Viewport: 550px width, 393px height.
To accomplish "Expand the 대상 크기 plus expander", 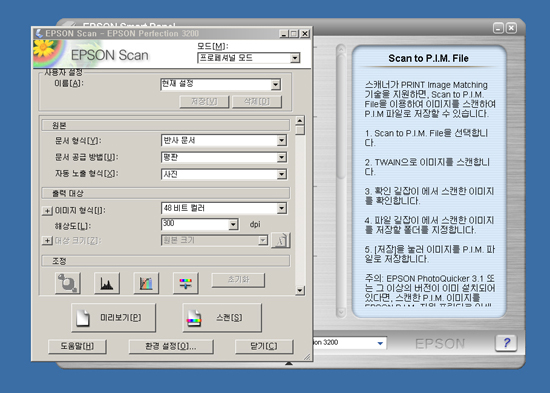I will (x=47, y=241).
